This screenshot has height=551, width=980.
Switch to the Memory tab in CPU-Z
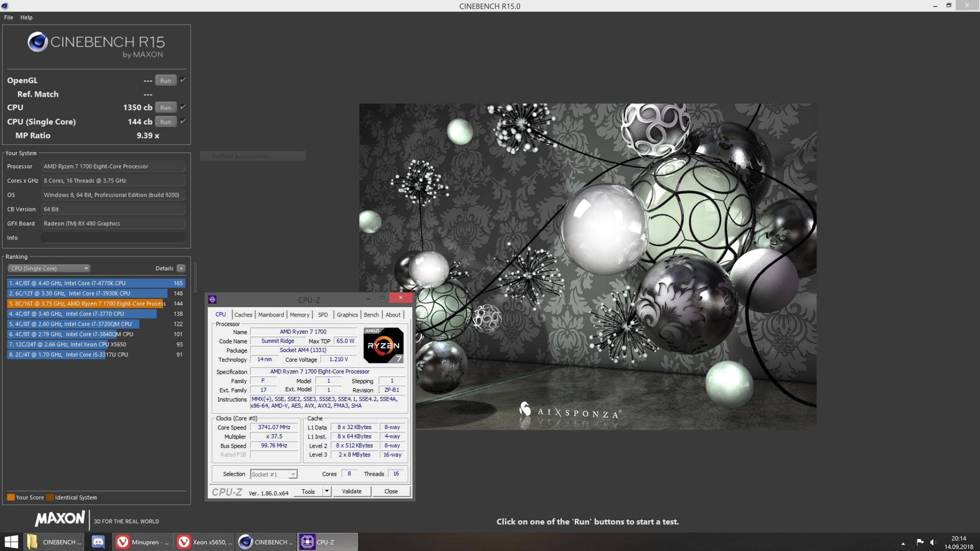tap(299, 315)
